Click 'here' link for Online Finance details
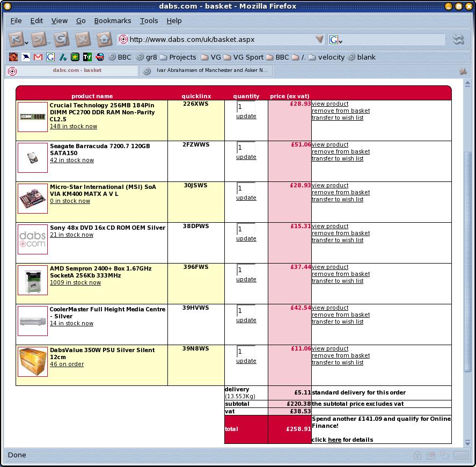Viewport: 476px width, 467px height. point(334,440)
